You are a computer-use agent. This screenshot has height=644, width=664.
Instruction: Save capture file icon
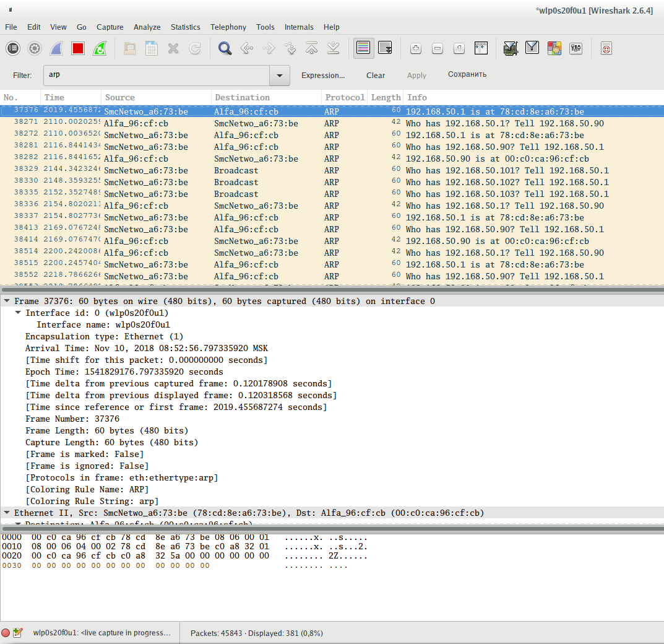coord(152,48)
